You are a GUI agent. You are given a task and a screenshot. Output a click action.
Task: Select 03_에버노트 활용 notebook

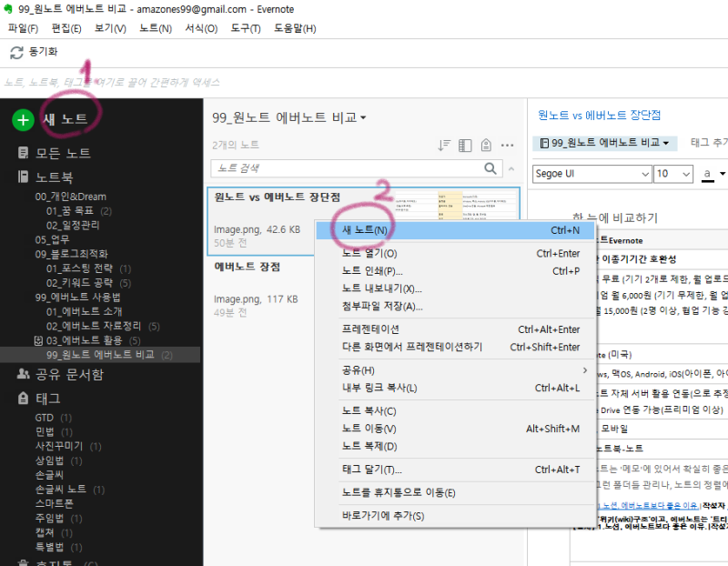pos(84,341)
